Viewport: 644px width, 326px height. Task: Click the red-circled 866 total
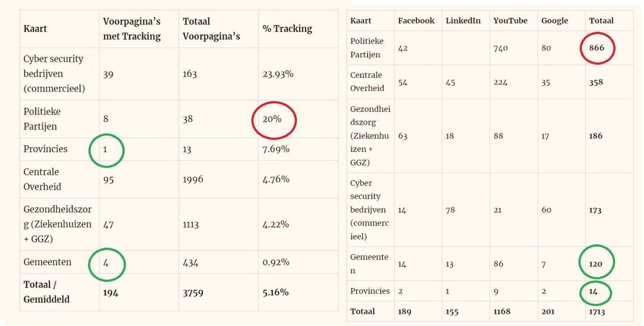597,48
